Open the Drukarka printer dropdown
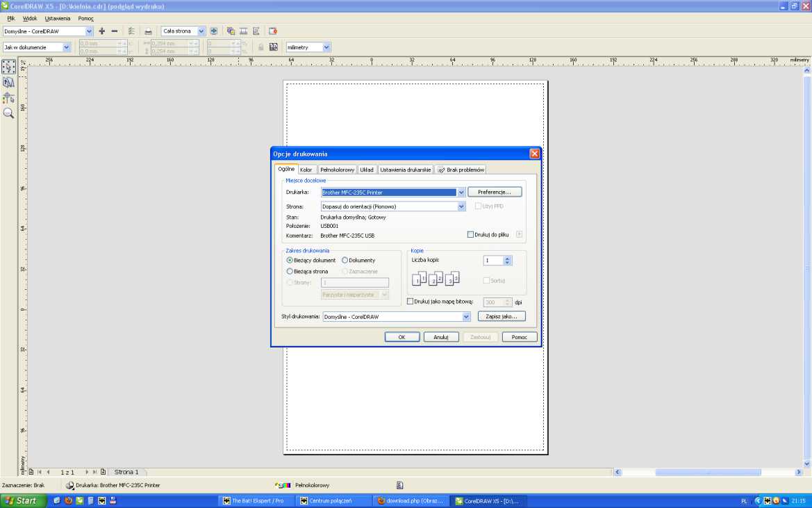 point(461,192)
